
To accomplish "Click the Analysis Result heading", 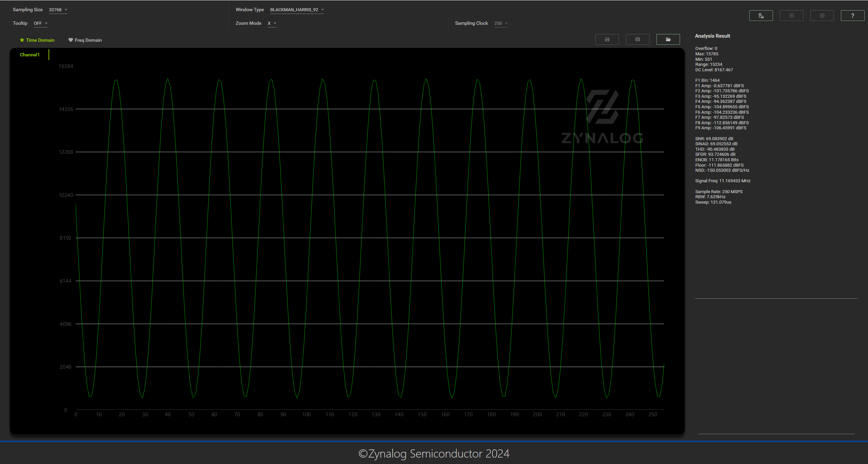I will (x=712, y=36).
